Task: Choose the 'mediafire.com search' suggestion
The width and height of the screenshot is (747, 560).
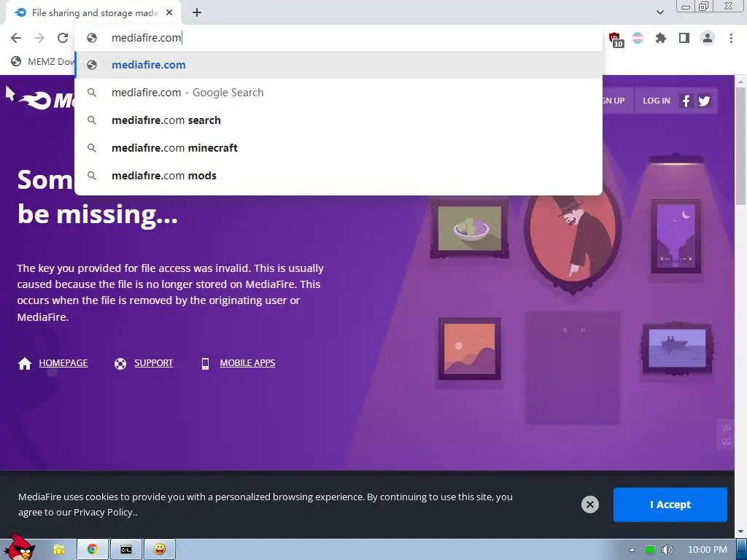Action: [338, 120]
